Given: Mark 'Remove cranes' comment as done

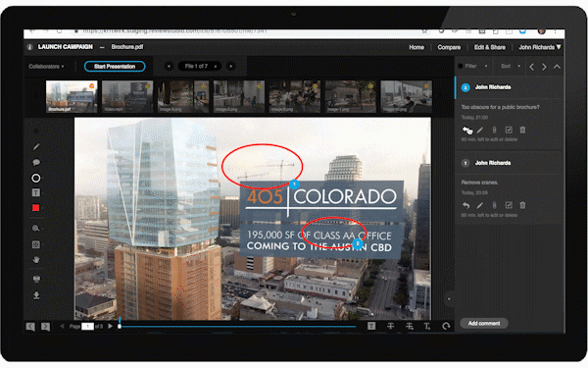Looking at the screenshot, I should click(x=509, y=205).
